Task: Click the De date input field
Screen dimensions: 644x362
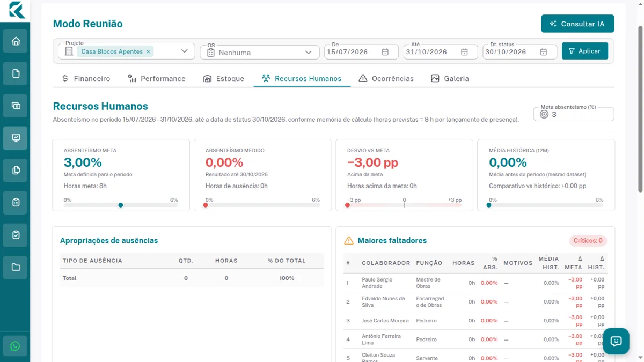Action: [x=361, y=52]
